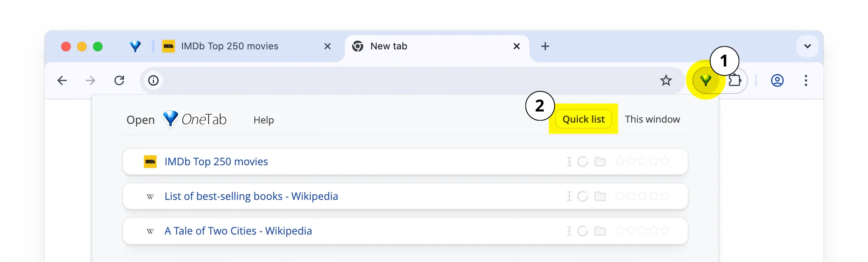This screenshot has width=868, height=262.
Task: Expand the tab search dropdown chevron
Action: pyautogui.click(x=807, y=46)
